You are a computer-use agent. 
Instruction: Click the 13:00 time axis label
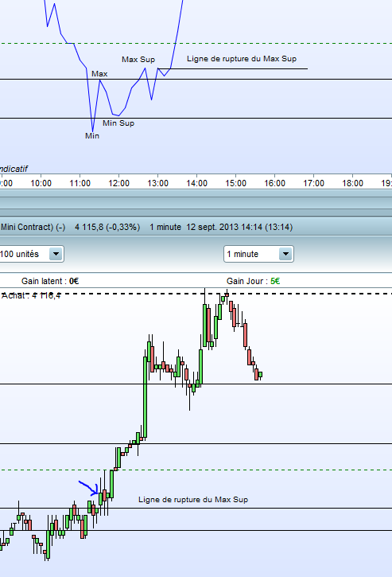pos(157,183)
